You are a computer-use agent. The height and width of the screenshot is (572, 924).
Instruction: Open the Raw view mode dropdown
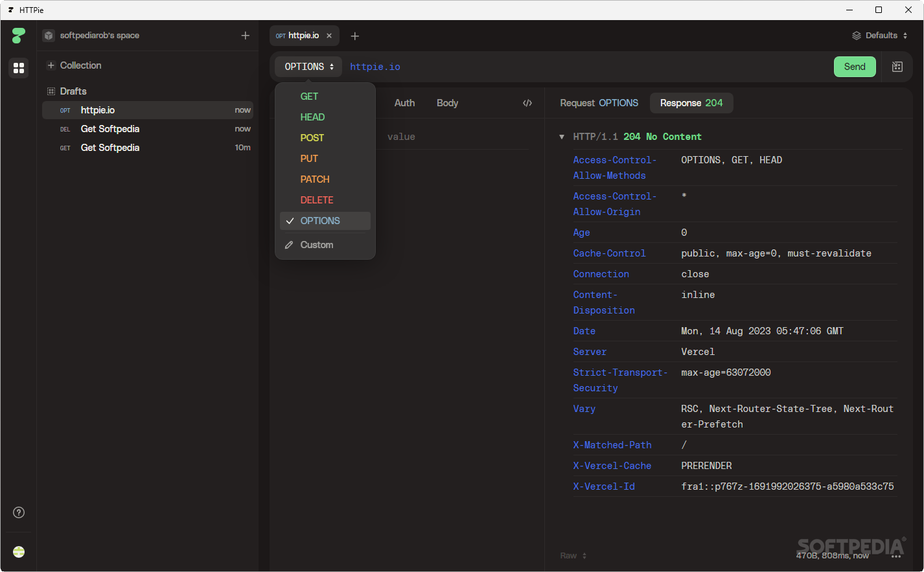[x=573, y=556]
